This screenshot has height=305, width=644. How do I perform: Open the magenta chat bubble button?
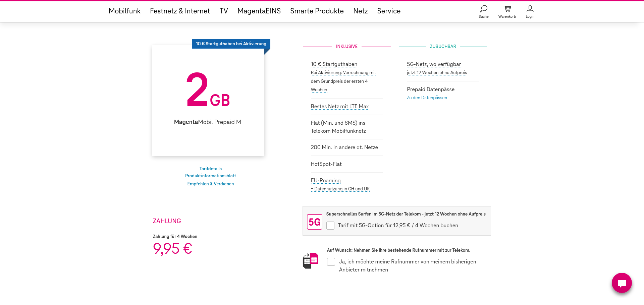click(x=622, y=283)
